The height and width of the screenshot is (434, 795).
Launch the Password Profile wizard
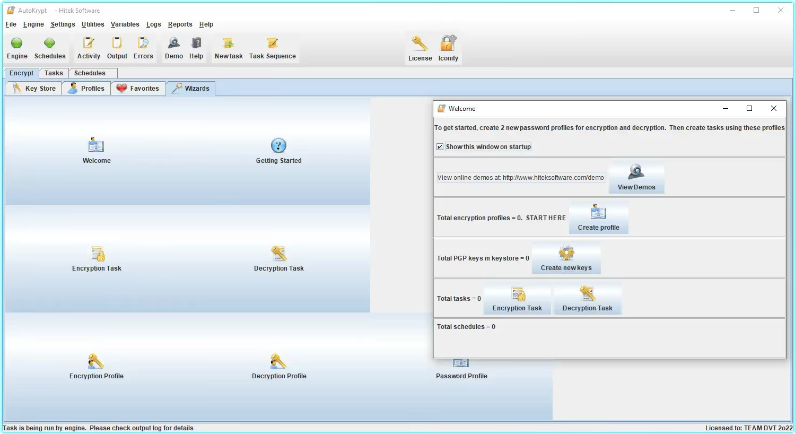(x=461, y=372)
